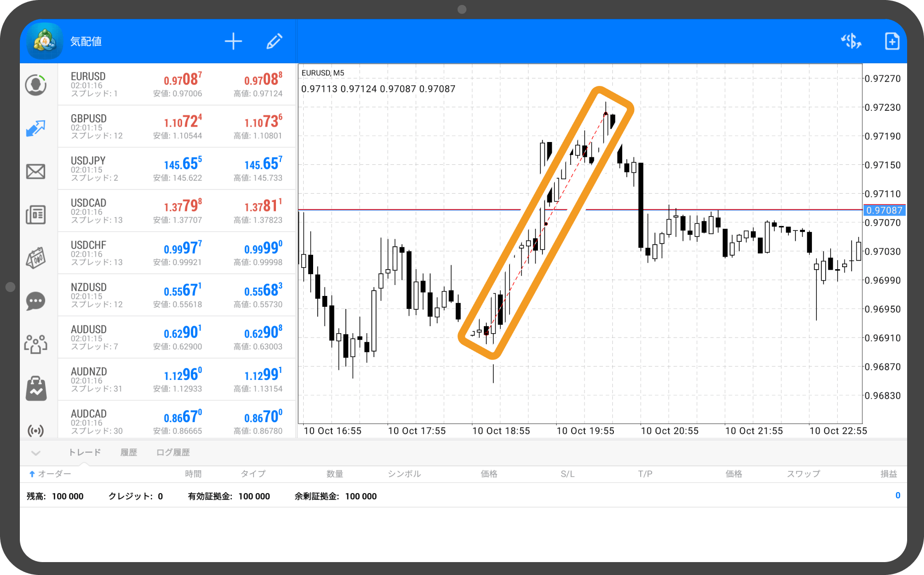Open the market shopping bag icon
This screenshot has width=924, height=575.
pos(36,388)
